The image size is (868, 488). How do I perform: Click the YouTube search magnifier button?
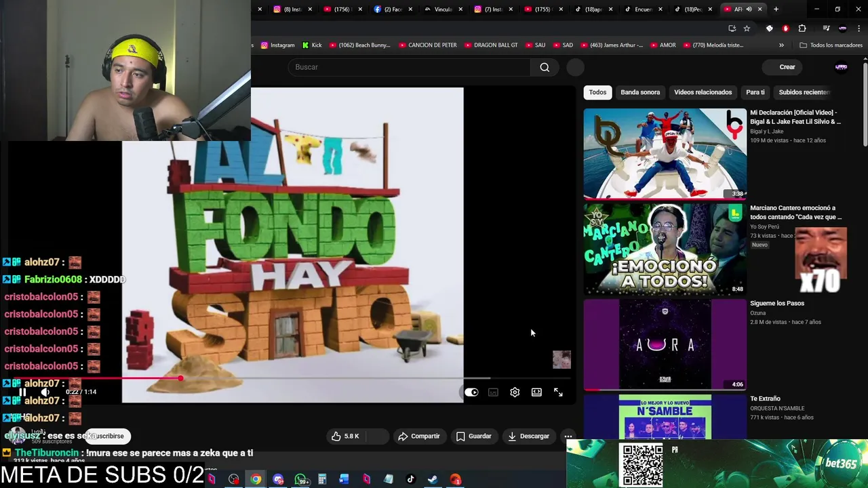(545, 67)
